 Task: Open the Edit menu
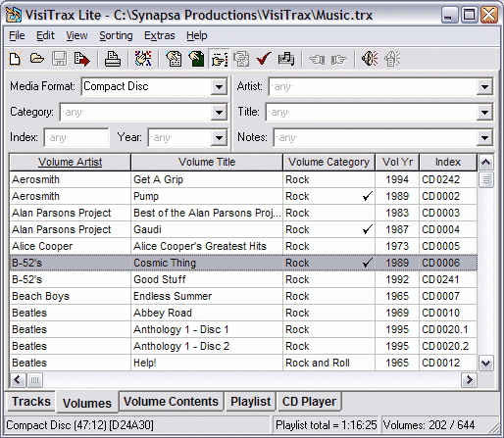coord(45,35)
